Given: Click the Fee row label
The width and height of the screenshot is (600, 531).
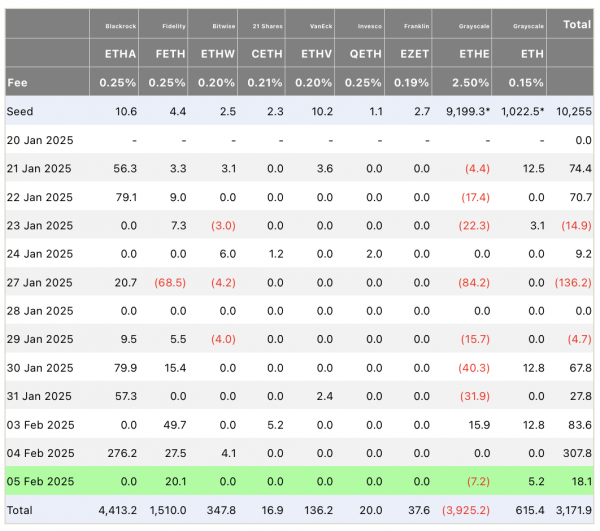Looking at the screenshot, I should pyautogui.click(x=17, y=83).
